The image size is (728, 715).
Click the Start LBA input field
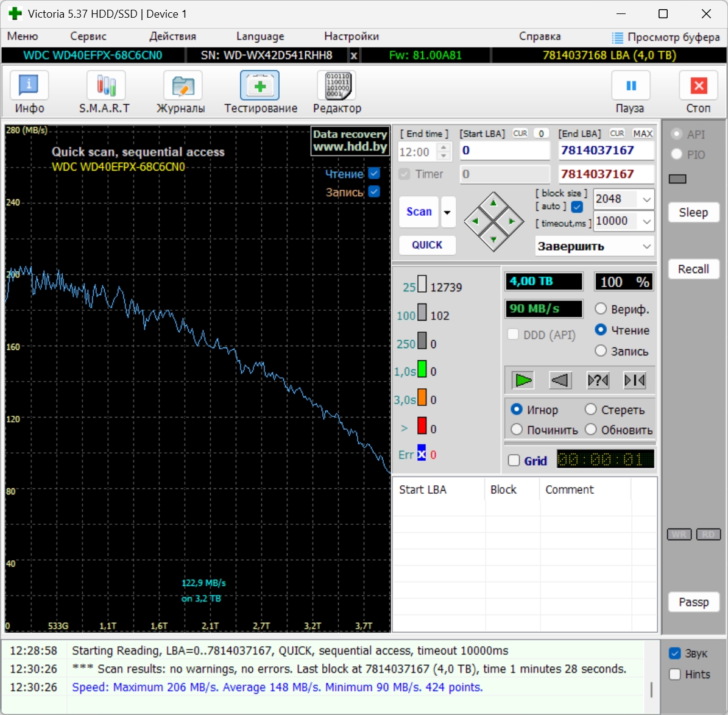[504, 151]
